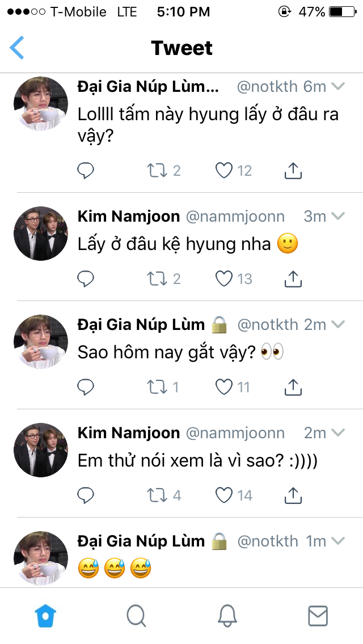Screen dimensions: 363x644
Task: Tap the back arrow in header
Action: click(18, 48)
